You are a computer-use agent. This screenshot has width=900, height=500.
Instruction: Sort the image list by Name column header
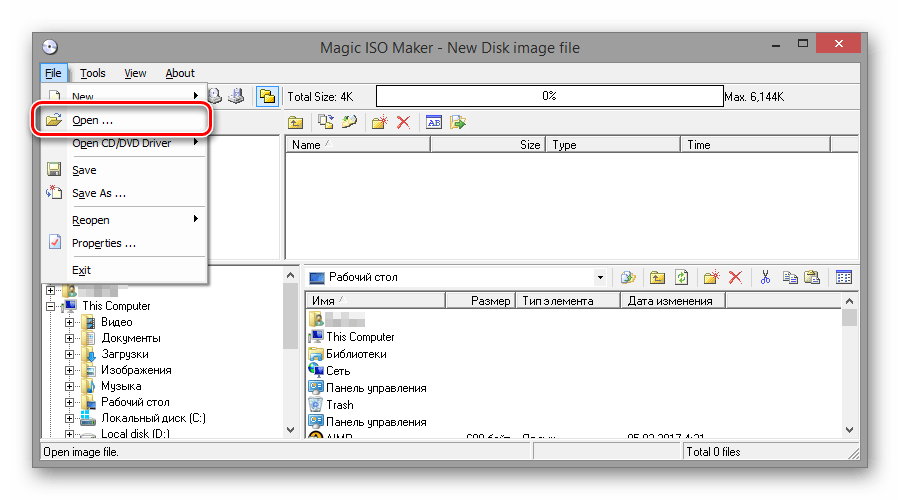tap(357, 145)
